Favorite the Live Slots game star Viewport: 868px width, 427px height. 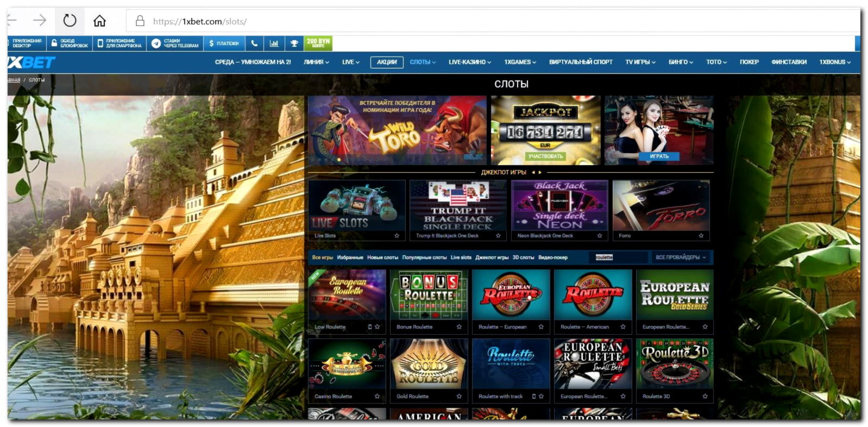pos(397,236)
